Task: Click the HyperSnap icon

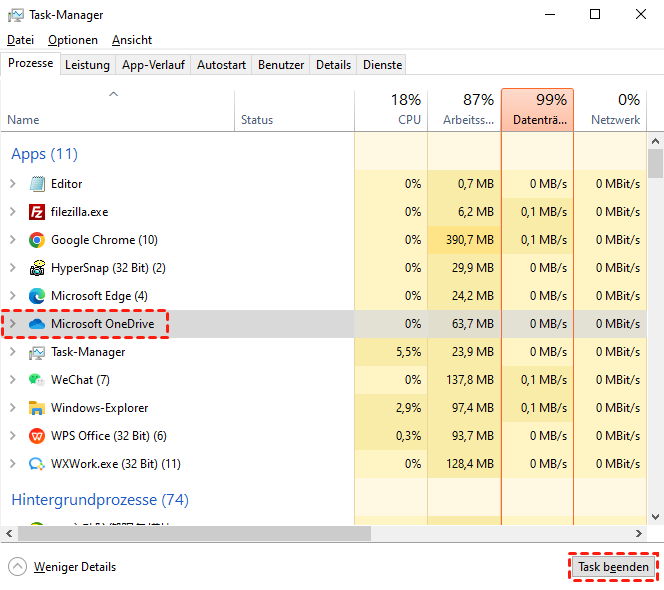Action: [x=37, y=268]
